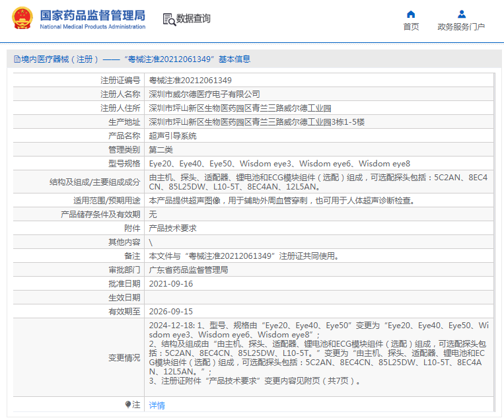Select product name 超声引导系统
The height and width of the screenshot is (420, 504).
point(172,136)
